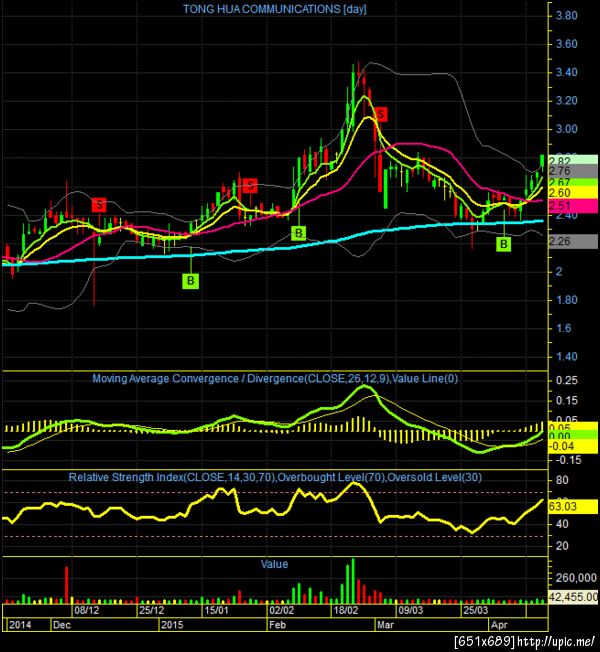Image resolution: width=600 pixels, height=652 pixels.
Task: Click the 20 RSI axis label
Action: click(562, 546)
